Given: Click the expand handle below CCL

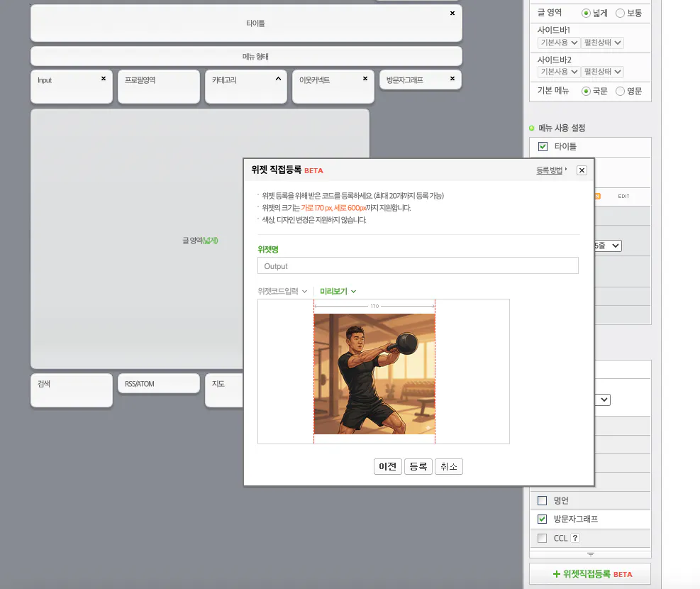Looking at the screenshot, I should 591,554.
